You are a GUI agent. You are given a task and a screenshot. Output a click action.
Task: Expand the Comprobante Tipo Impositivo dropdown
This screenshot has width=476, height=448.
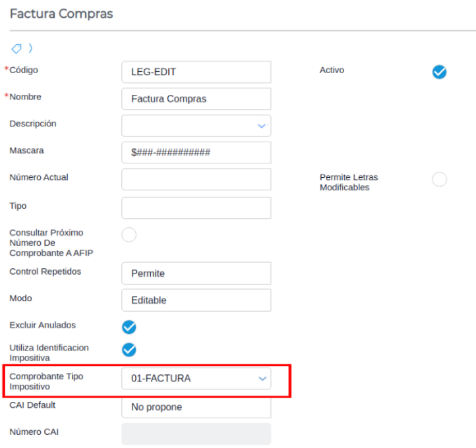point(262,379)
